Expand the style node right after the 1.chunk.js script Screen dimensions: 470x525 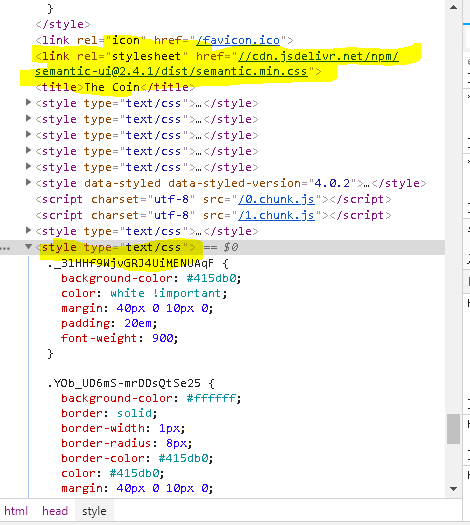coord(28,230)
